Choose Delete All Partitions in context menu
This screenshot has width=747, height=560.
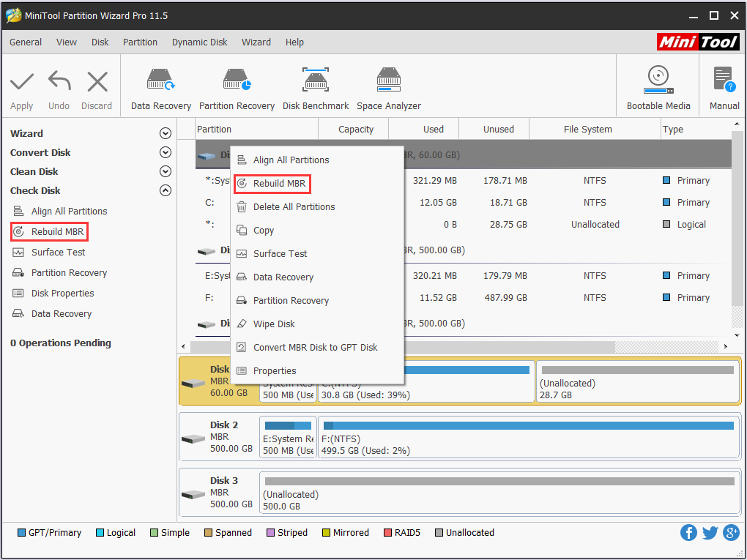317,206
